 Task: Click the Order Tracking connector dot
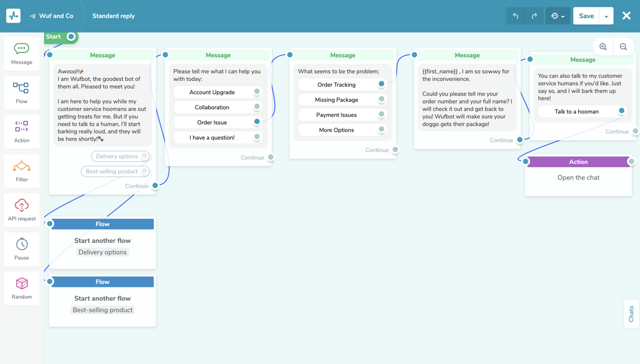click(382, 84)
